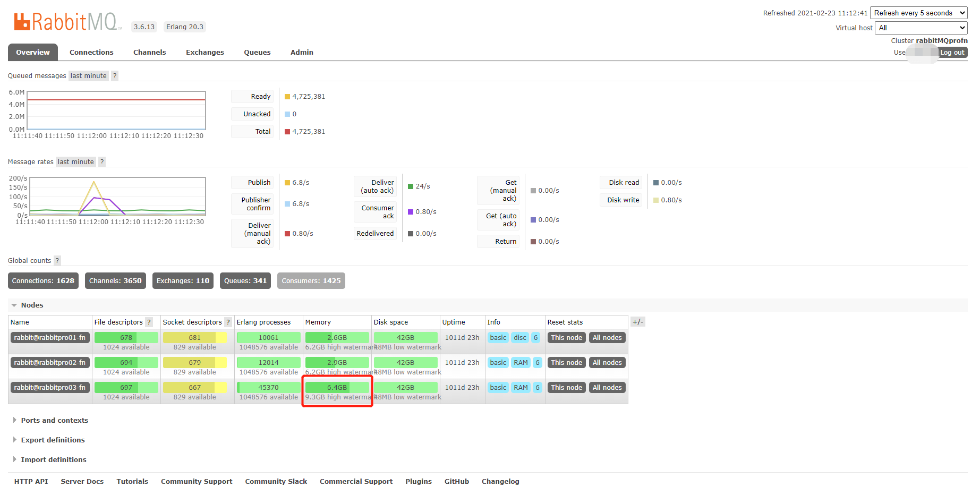Reset All nodes stats in rabbitpro03 row
The height and width of the screenshot is (495, 980).
pos(607,388)
